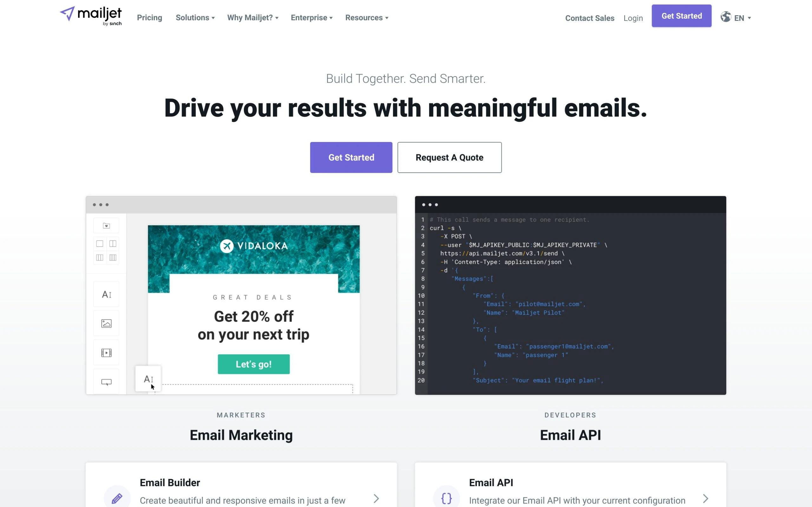Click the text formatting AI icon in sidebar
The width and height of the screenshot is (812, 507).
106,294
